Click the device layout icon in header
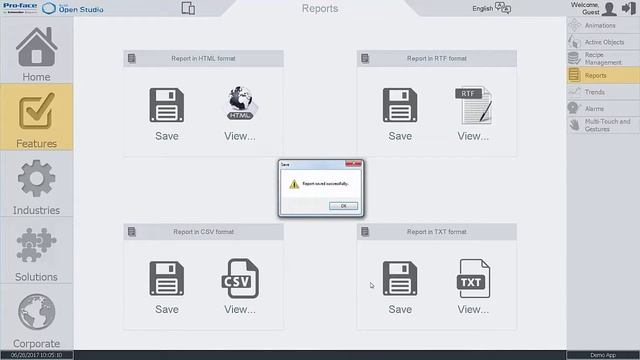 [188, 8]
